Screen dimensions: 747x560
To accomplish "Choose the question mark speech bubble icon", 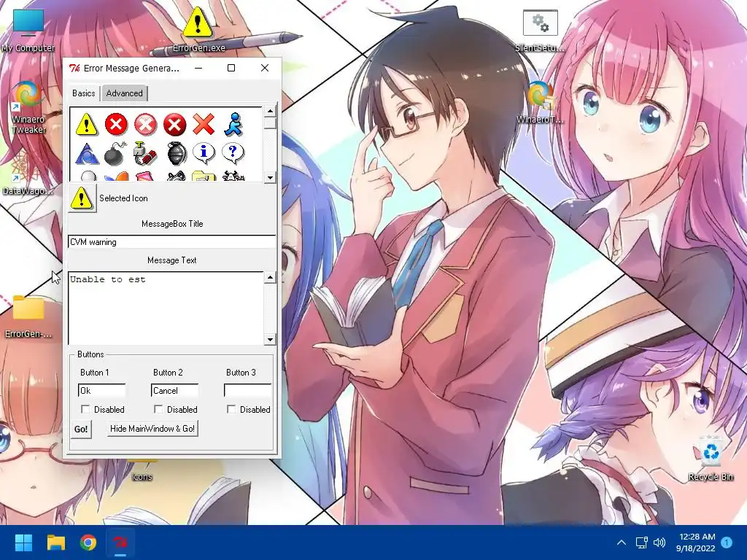I will [233, 152].
